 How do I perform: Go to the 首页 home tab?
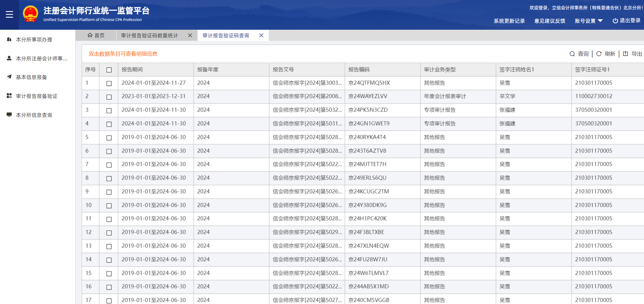96,36
